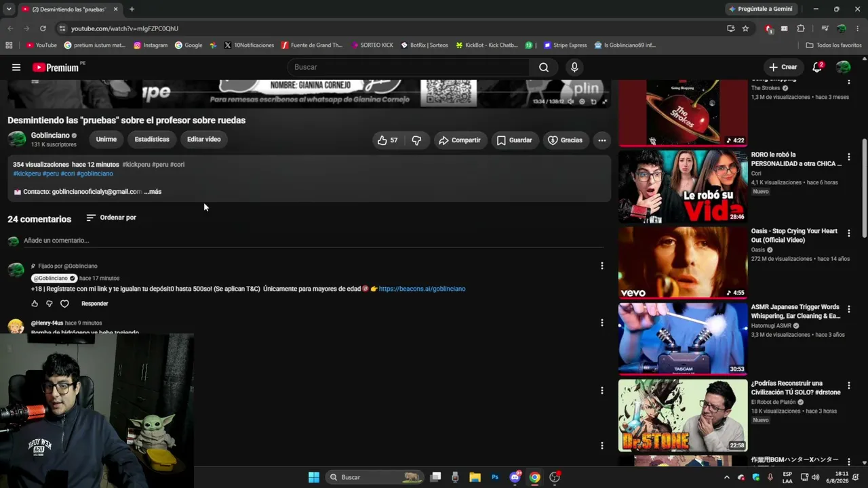The width and height of the screenshot is (868, 488).
Task: Expand the description with ...más
Action: tap(153, 192)
